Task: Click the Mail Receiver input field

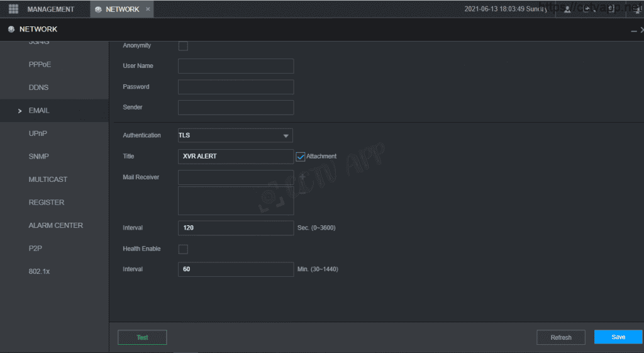Action: tap(236, 177)
